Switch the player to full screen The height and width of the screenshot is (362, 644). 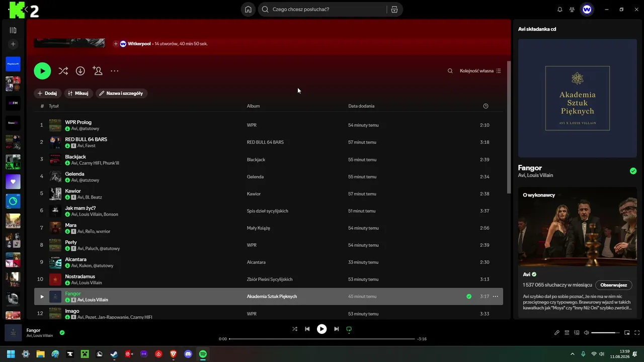coord(637,332)
